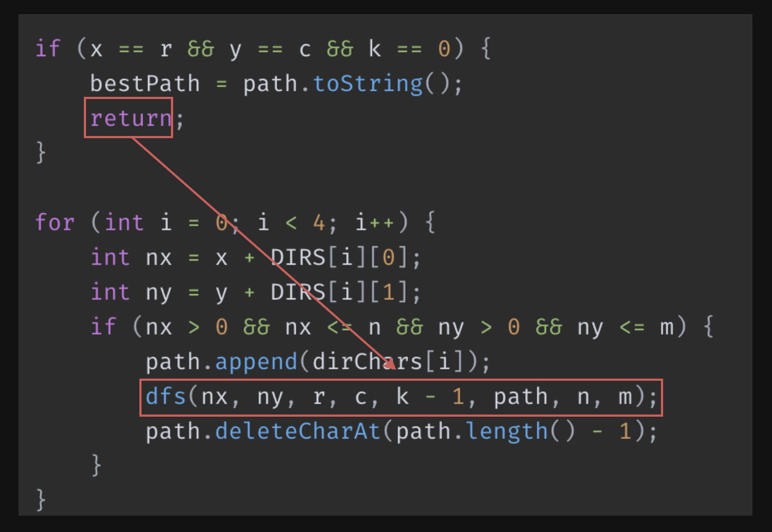Click 'ny' in the 'int ny' declaration
This screenshot has width=772, height=532.
coord(159,293)
